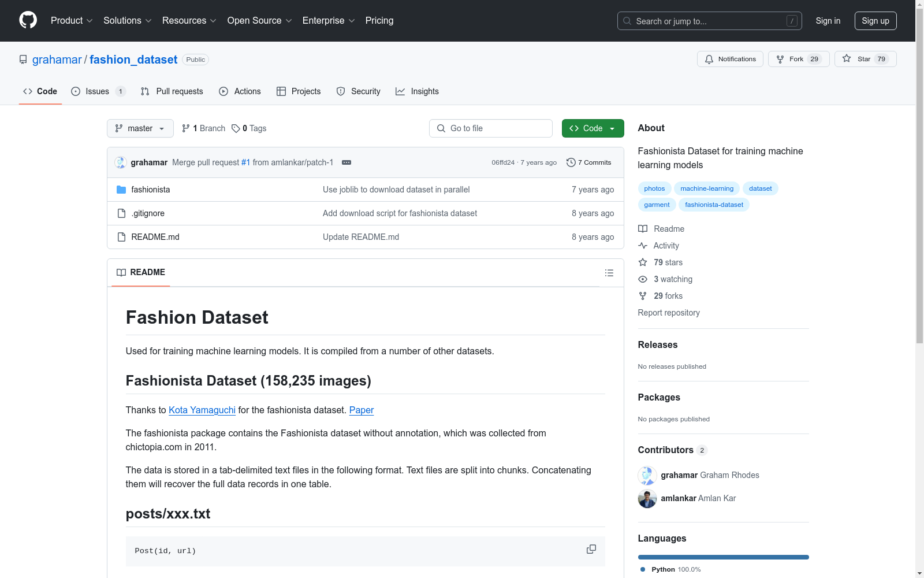924x578 pixels.
Task: Copy the Post(id, url) code snippet
Action: pos(591,549)
